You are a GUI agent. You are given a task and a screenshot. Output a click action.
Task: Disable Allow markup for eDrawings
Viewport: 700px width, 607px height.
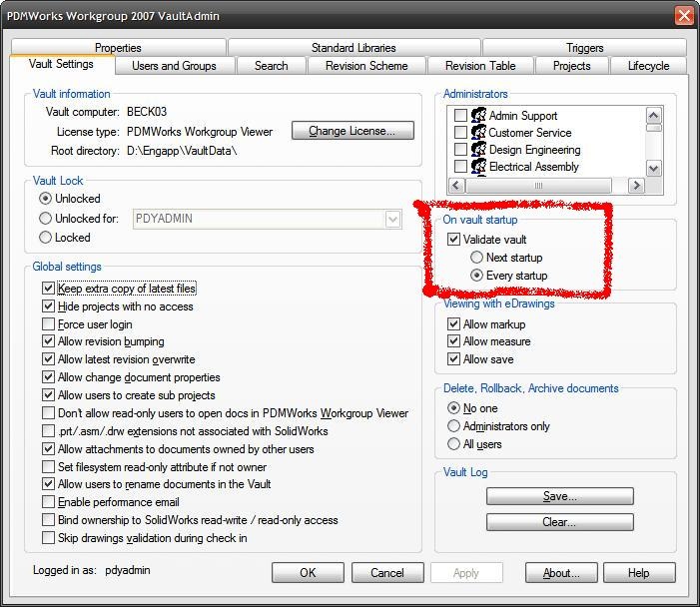pyautogui.click(x=453, y=324)
